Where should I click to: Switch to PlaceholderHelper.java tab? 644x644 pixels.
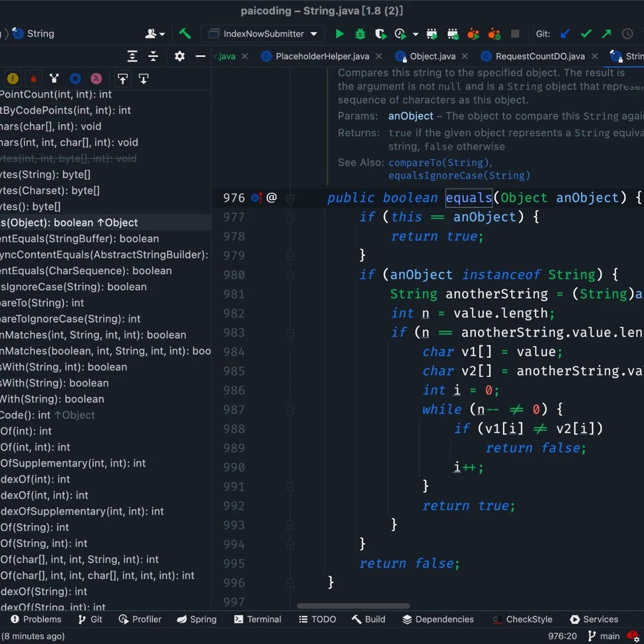322,56
